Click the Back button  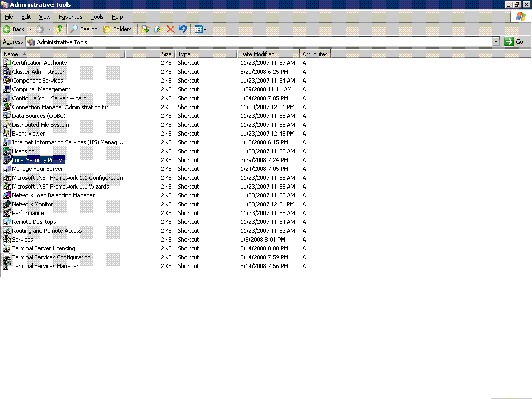click(14, 29)
